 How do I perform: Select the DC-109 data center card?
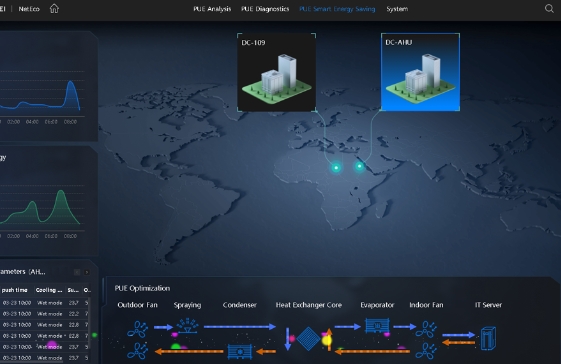(277, 72)
